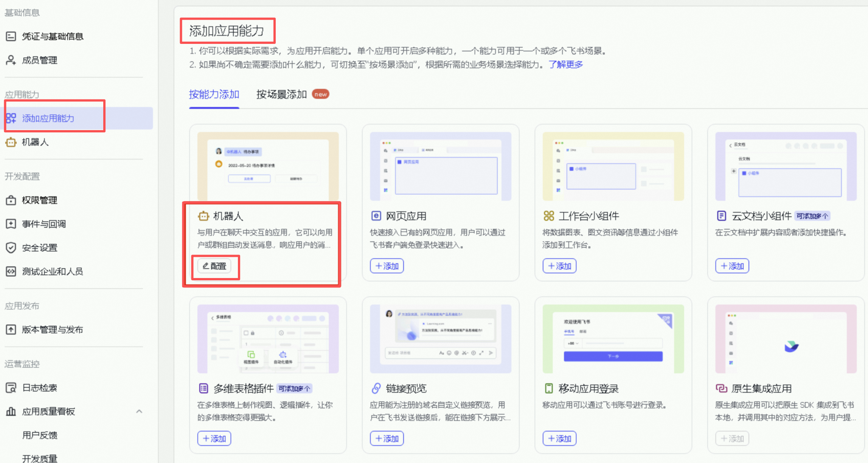
Task: Open 日志检索 via its search icon
Action: pos(11,388)
